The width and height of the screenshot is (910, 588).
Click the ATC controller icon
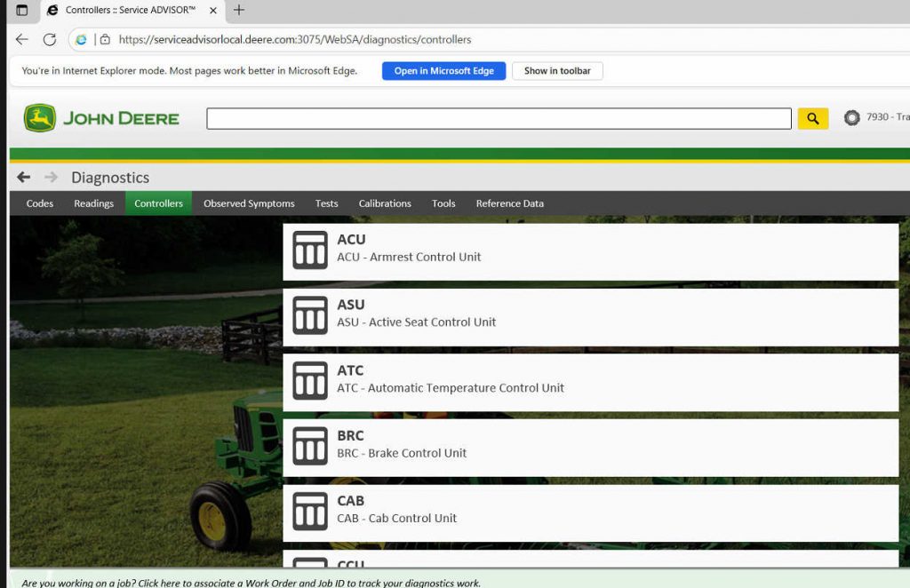(x=310, y=381)
